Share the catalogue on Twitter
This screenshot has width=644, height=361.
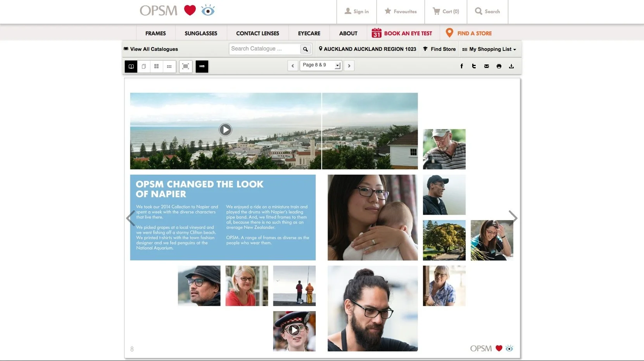click(474, 66)
